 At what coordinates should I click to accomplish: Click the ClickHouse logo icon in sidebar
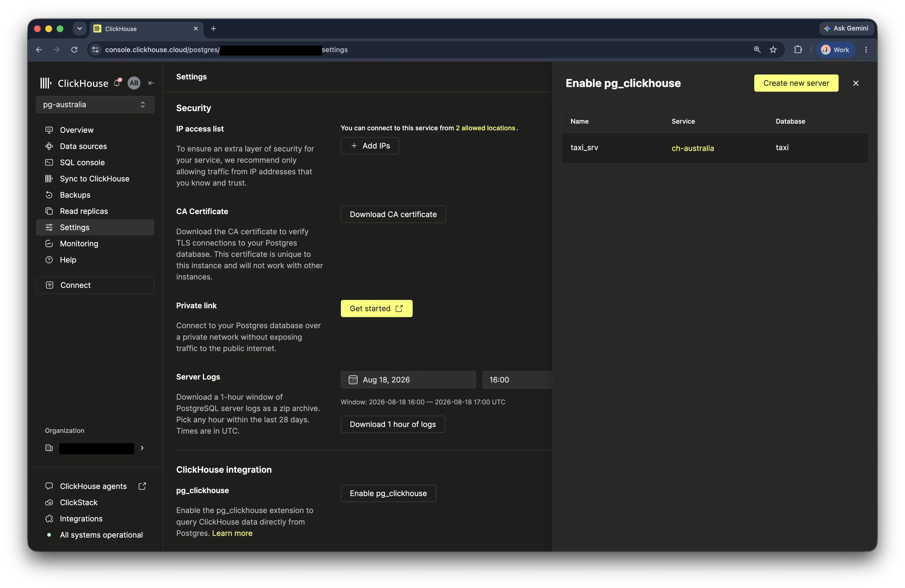(x=46, y=83)
